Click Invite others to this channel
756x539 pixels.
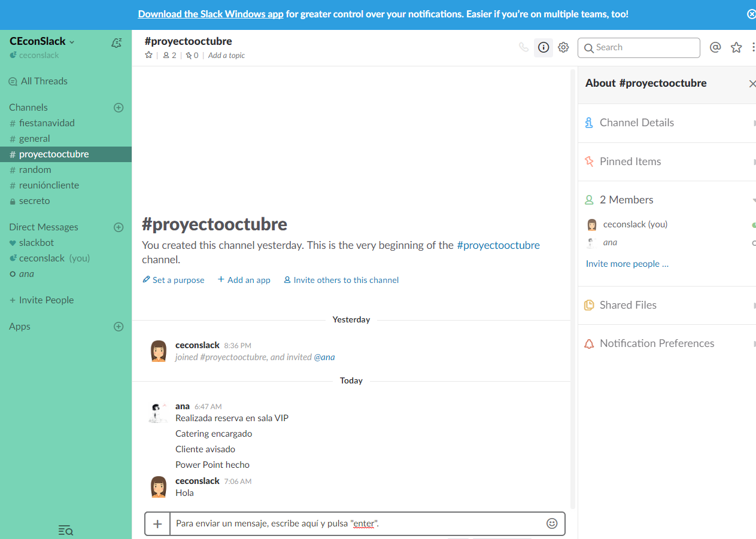341,280
